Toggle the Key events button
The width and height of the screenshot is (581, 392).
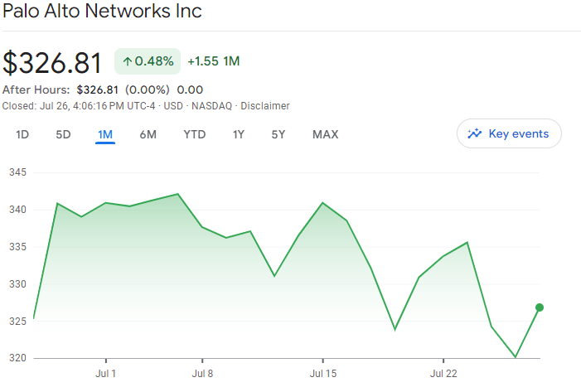tap(509, 133)
